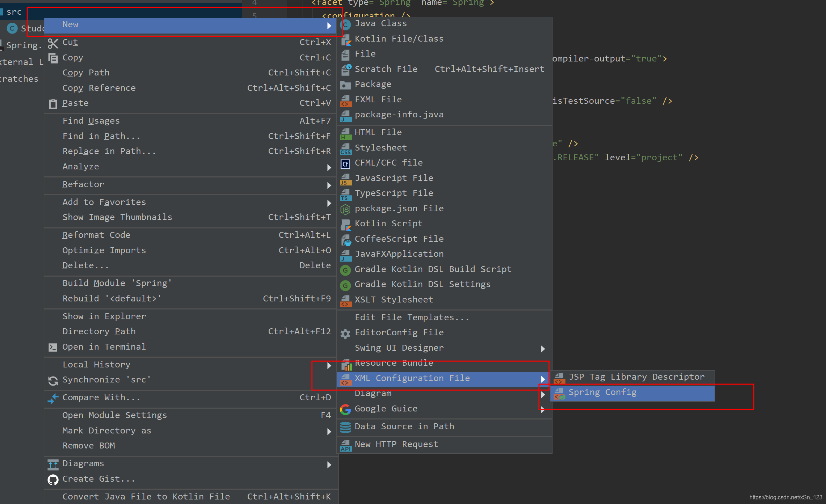Click the Create Gist GitHub icon
The image size is (826, 504).
[53, 480]
